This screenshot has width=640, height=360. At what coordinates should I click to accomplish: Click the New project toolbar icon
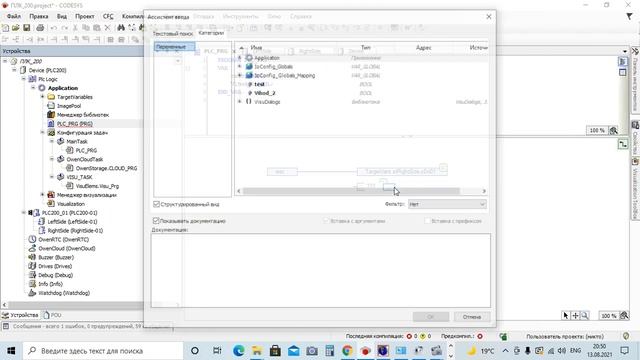(5, 28)
